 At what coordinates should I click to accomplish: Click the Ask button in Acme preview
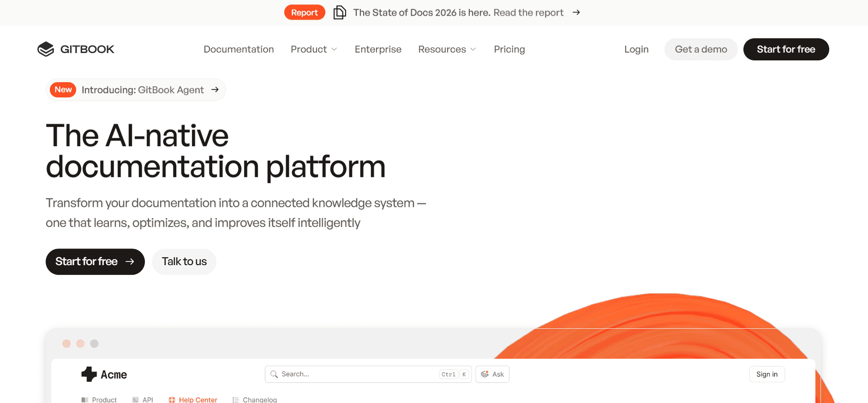(x=492, y=374)
